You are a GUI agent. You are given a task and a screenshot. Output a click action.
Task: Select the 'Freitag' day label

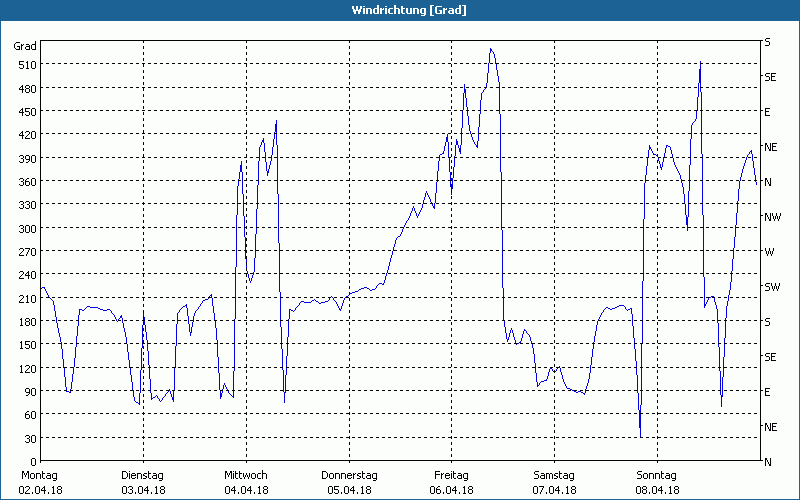tap(451, 475)
